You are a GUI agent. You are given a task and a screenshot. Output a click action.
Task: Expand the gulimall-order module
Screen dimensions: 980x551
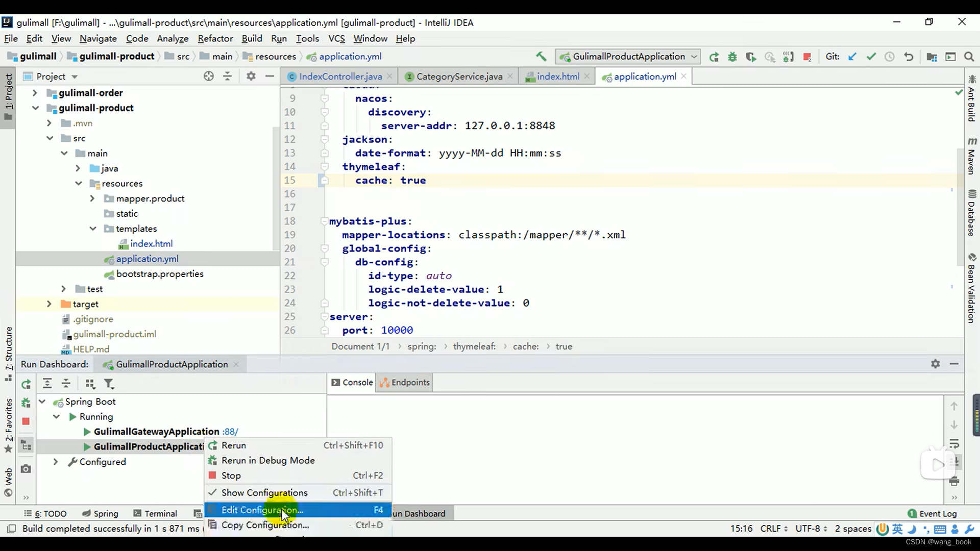35,93
